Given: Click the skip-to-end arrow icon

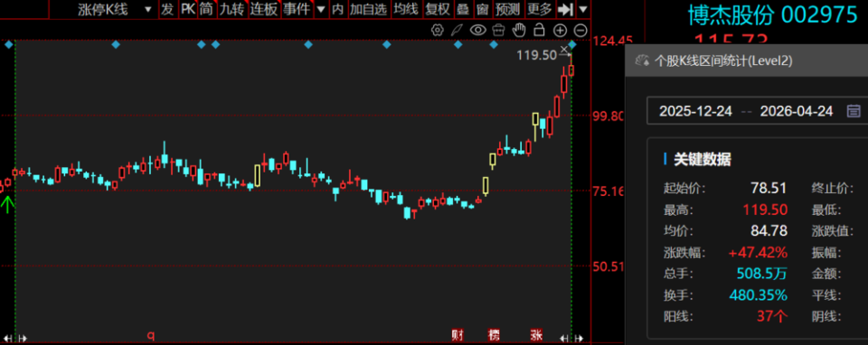Looking at the screenshot, I should [565, 9].
